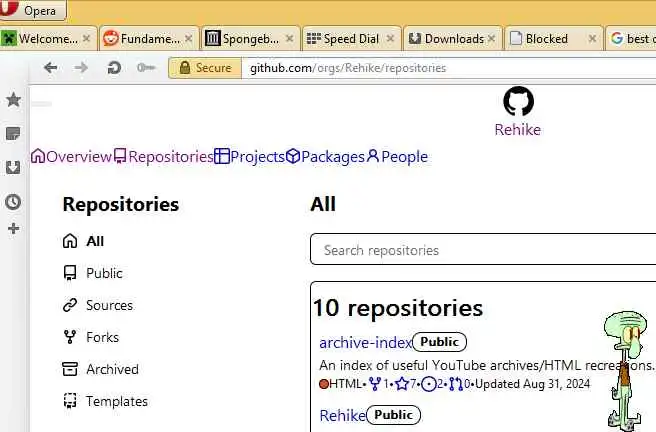Click the Secure padlock badge
Viewport: 656px width, 432px height.
(205, 68)
